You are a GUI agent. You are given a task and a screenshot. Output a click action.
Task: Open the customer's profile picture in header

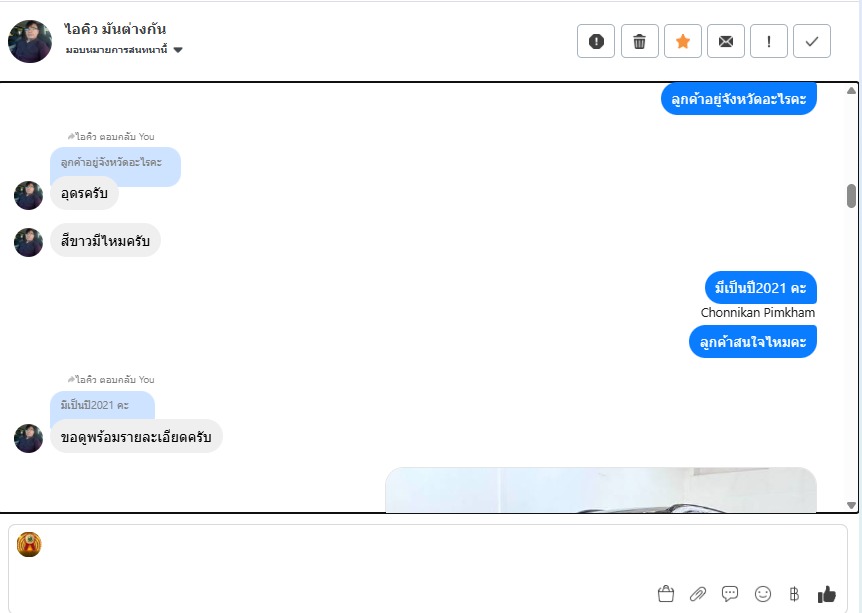[30, 41]
